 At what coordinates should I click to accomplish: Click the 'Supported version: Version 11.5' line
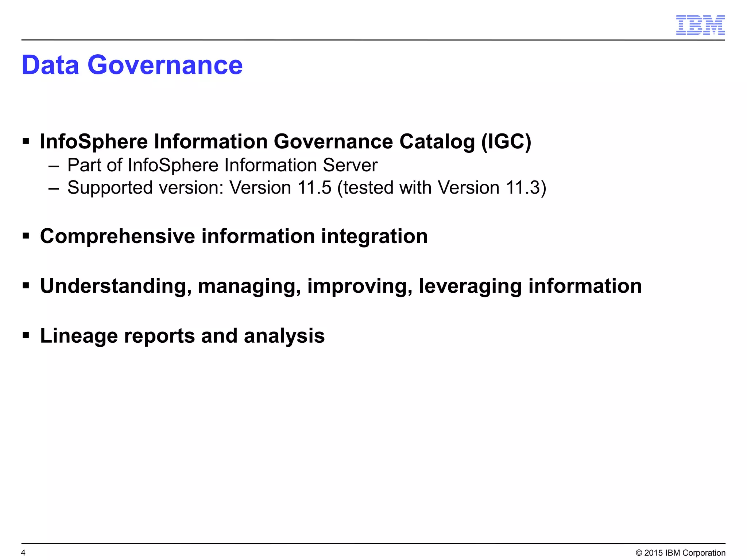click(307, 188)
